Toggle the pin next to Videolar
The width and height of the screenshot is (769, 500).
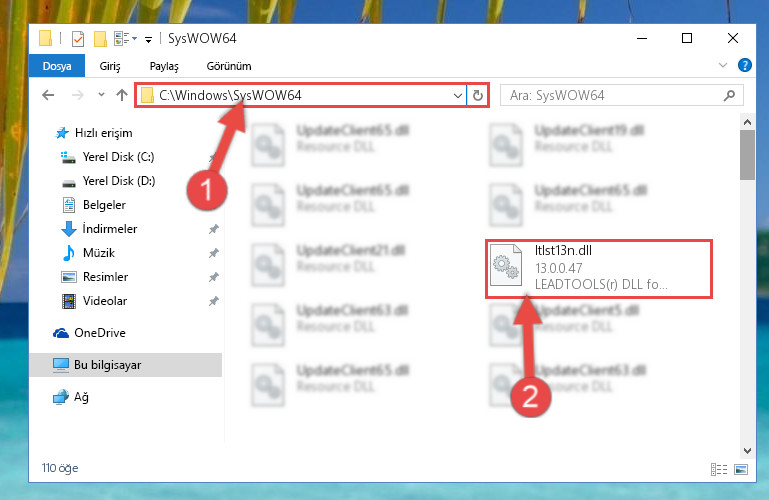coord(213,301)
